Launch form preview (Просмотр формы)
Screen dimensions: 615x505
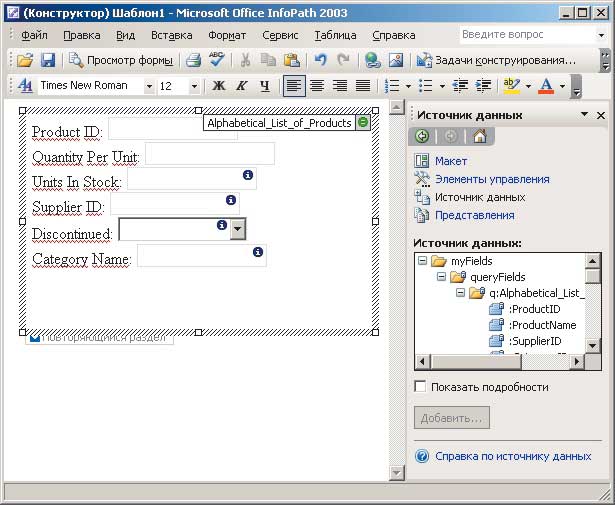pos(121,60)
